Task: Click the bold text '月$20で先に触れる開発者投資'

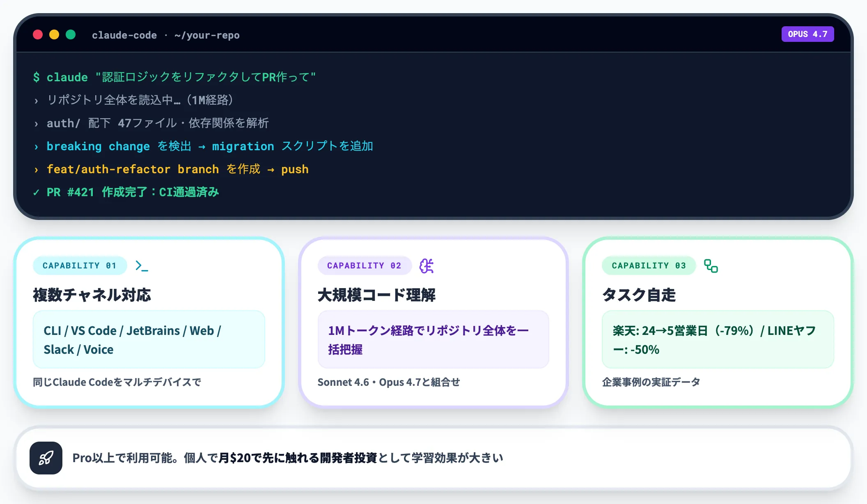Action: coord(298,458)
